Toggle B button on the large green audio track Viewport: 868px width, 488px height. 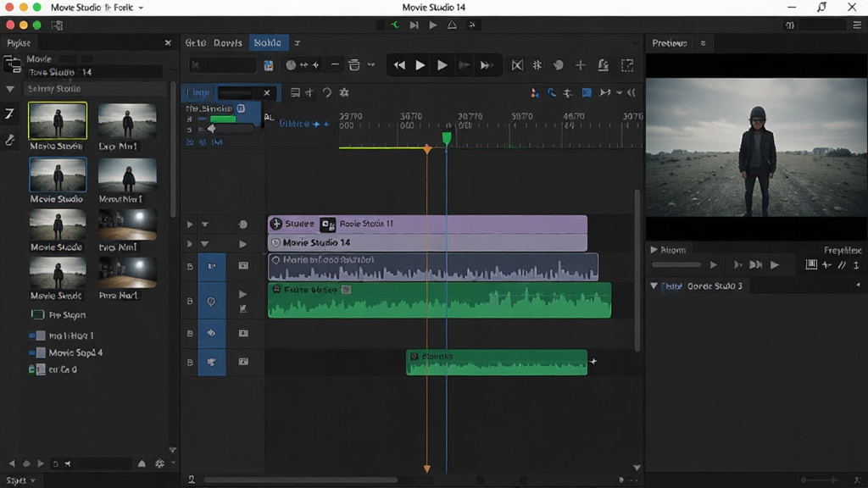pos(190,302)
